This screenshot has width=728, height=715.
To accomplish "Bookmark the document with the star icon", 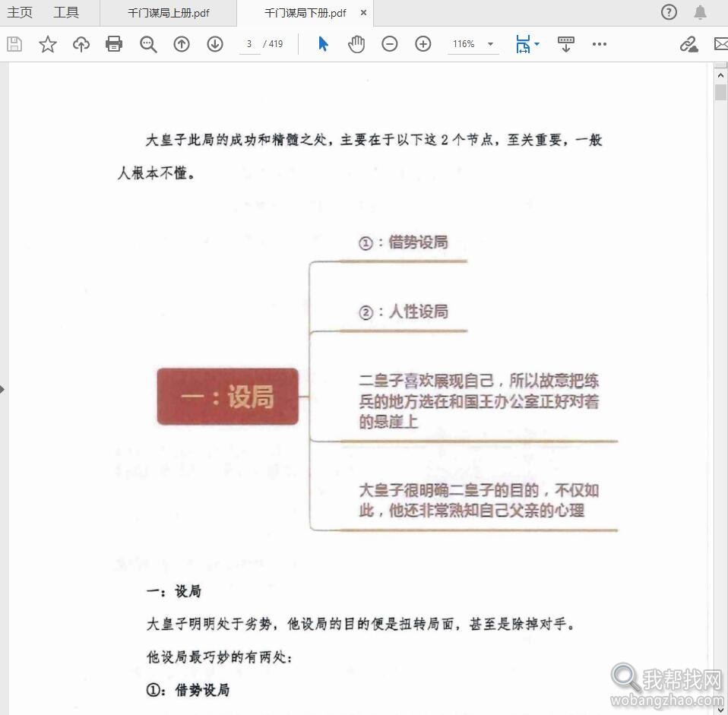I will coord(48,44).
